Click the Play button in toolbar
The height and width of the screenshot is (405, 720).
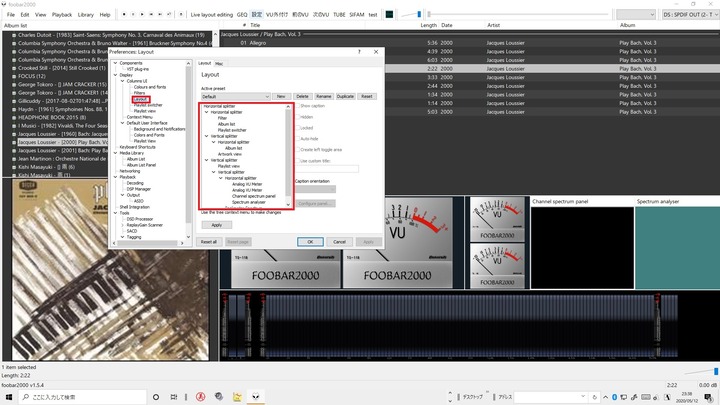pos(142,15)
